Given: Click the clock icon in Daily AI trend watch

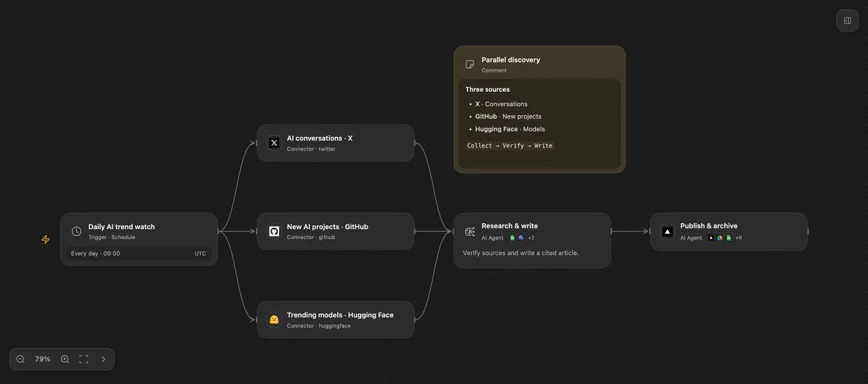Looking at the screenshot, I should click(76, 231).
